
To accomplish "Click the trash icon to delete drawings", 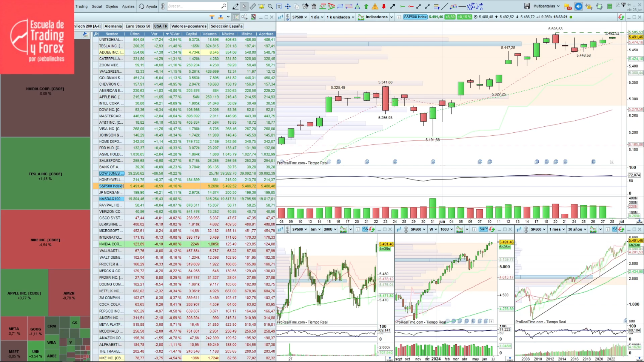I will (314, 6).
